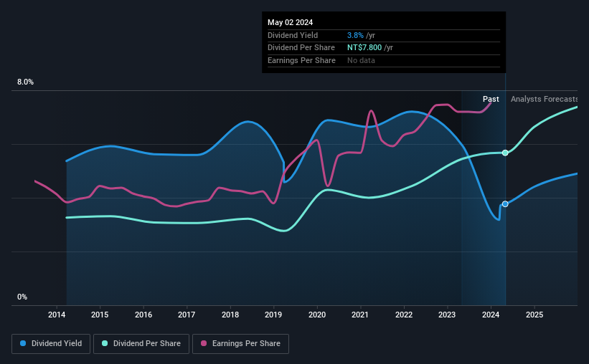Screen dimensions: 589x364
Task: Toggle the Dividend Yield legend button
Action: pos(51,344)
